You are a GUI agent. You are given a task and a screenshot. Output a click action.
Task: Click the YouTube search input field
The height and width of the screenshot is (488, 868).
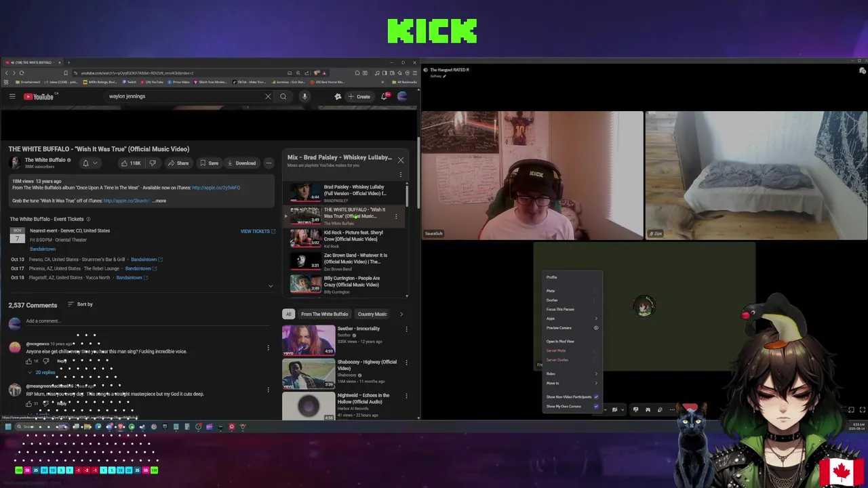tap(183, 96)
